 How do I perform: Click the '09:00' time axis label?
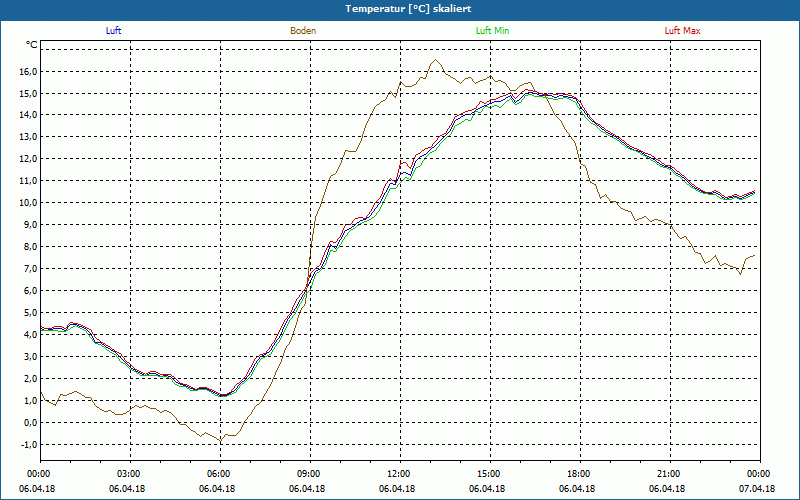[x=308, y=474]
